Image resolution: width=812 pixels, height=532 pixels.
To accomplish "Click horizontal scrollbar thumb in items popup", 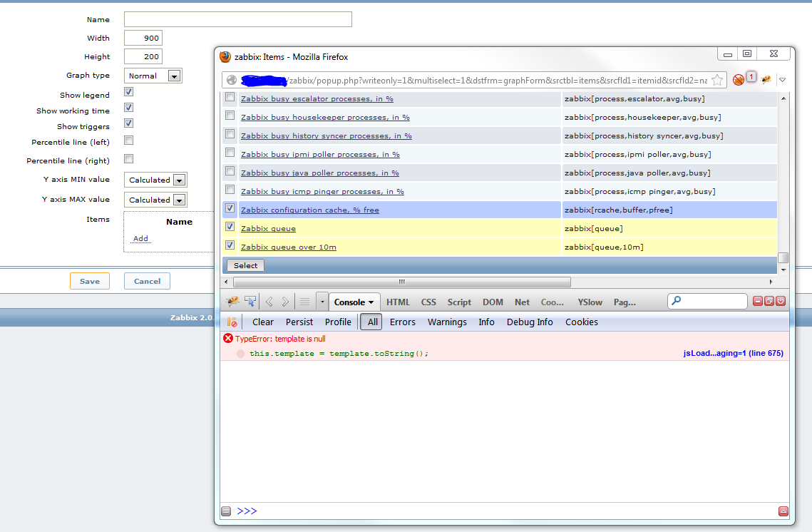I will click(402, 282).
